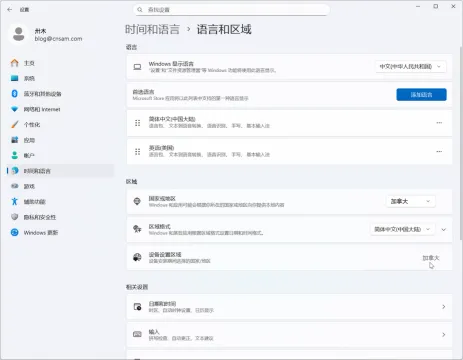Open the Bluetooth 蓝牙和其他设备 icon
The height and width of the screenshot is (360, 463).
click(14, 94)
